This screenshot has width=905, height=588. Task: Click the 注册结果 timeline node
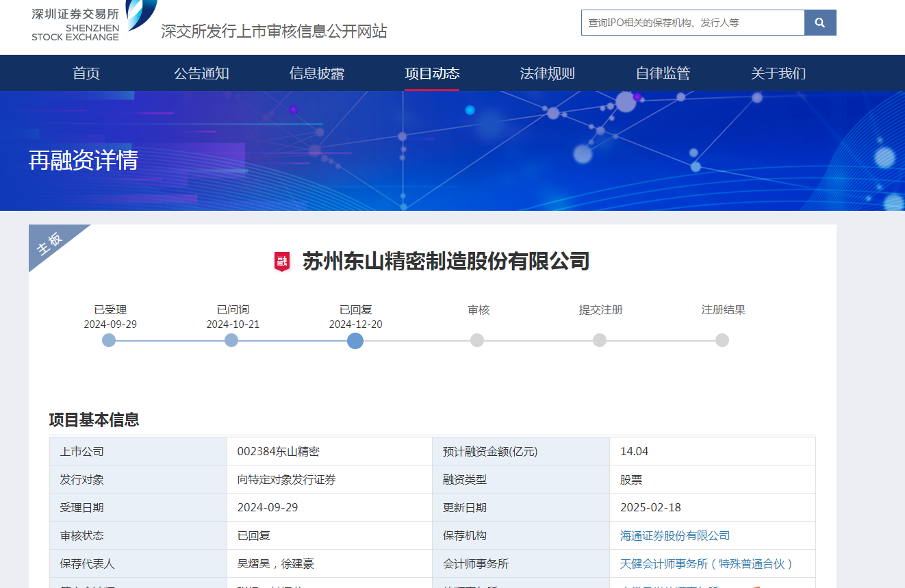pyautogui.click(x=722, y=340)
